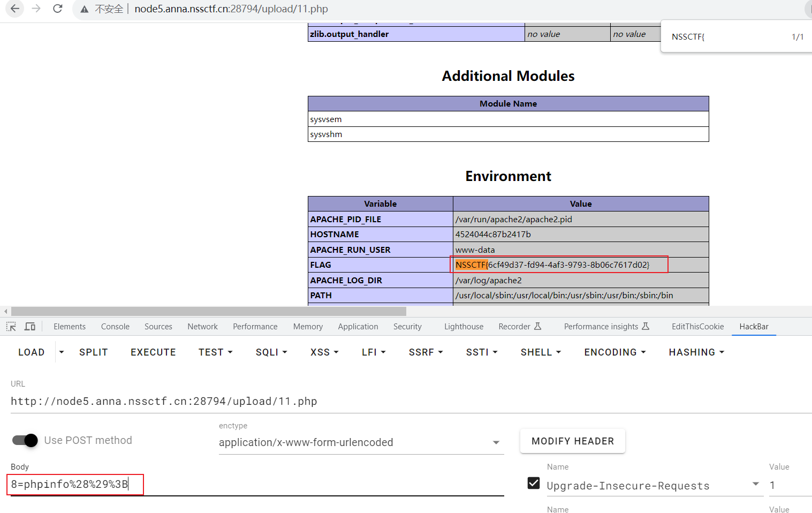This screenshot has height=513, width=812.
Task: Click the address bar URL
Action: pyautogui.click(x=231, y=9)
